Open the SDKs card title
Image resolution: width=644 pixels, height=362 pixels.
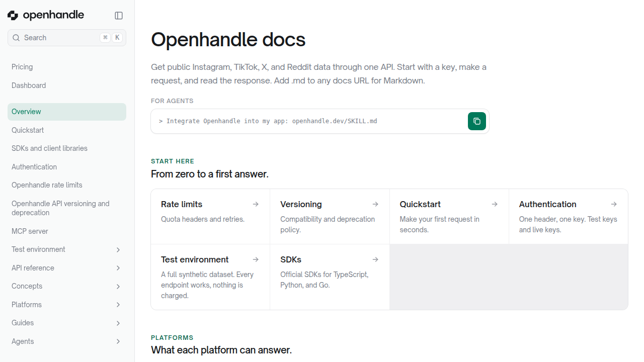click(291, 259)
